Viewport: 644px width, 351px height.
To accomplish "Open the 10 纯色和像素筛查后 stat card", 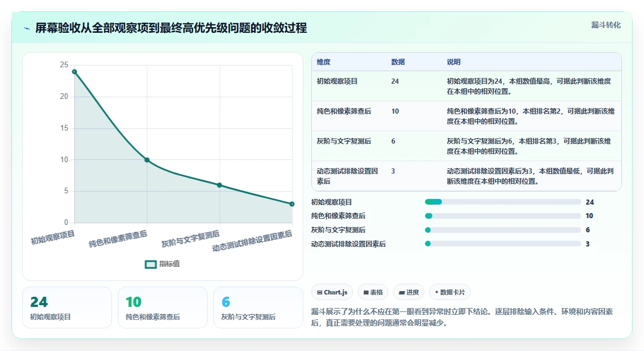I will click(162, 307).
